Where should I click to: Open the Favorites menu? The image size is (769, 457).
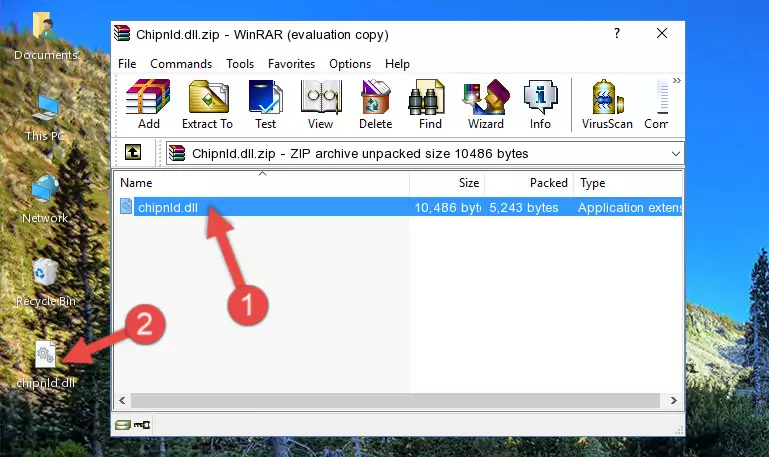[x=291, y=64]
